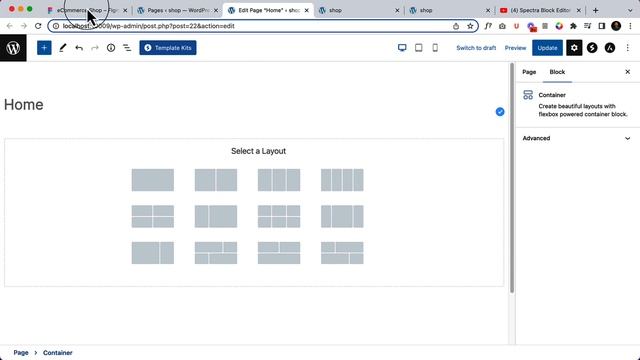The height and width of the screenshot is (360, 640).
Task: Toggle the Settings gear sidebar
Action: [574, 48]
